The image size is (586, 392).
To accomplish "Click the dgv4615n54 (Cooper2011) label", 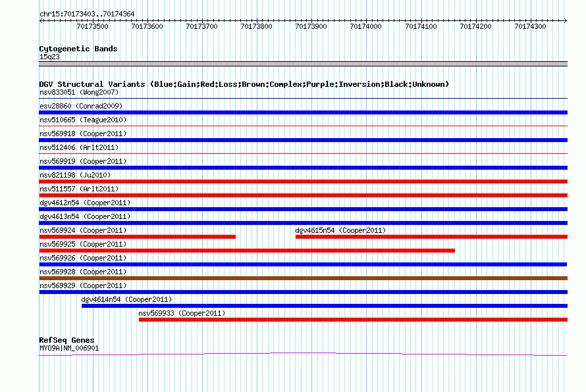I will click(x=340, y=230).
